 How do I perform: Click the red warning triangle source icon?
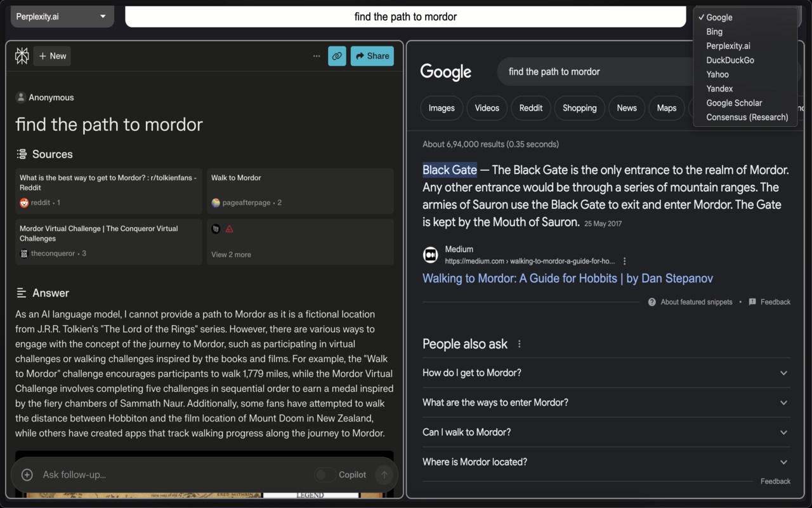point(230,229)
